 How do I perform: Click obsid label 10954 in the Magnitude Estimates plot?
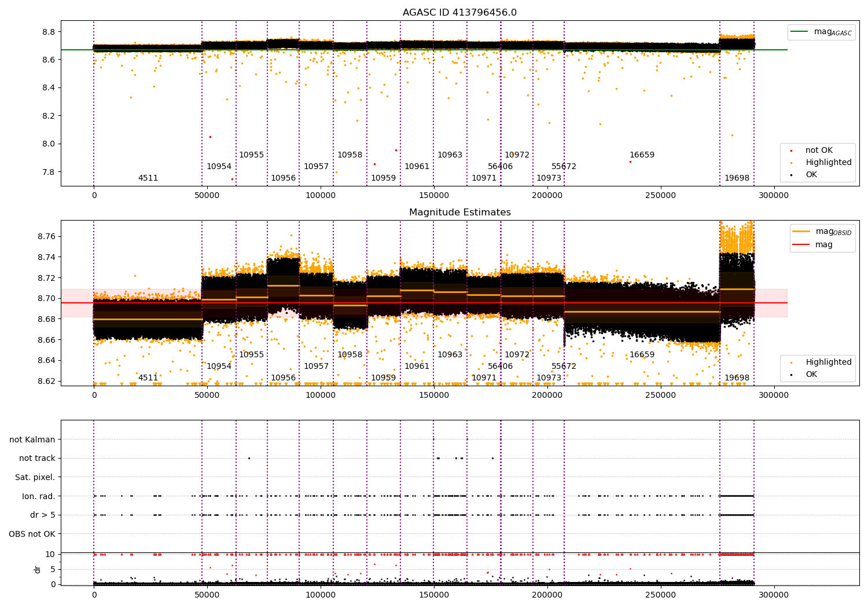219,367
